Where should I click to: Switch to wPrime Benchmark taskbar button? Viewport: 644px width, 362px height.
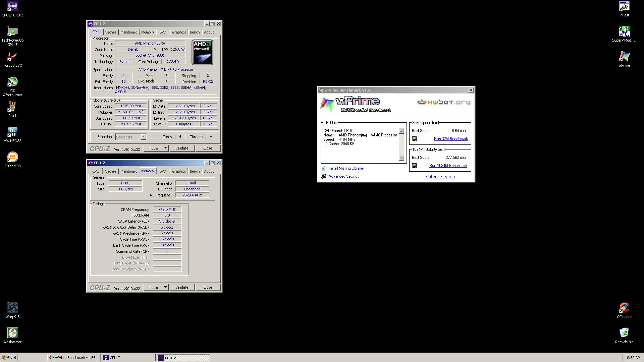(74, 358)
